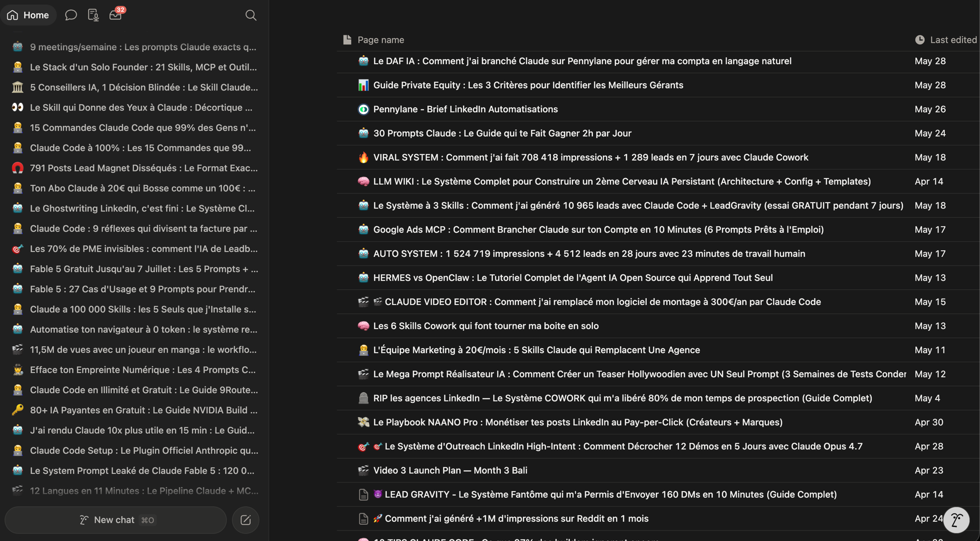Click the chart icon of Guide Private Equity
Image resolution: width=980 pixels, height=541 pixels.
pyautogui.click(x=363, y=85)
